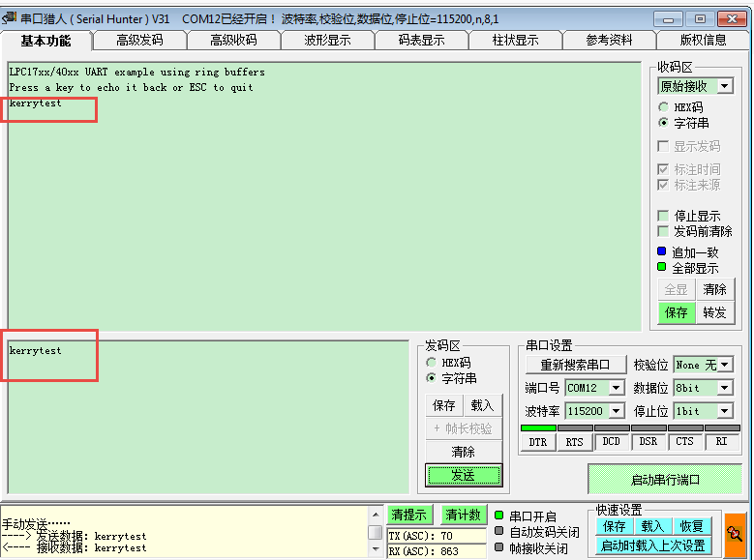754x560 pixels.
Task: Click inside the green receive text area
Action: (324, 196)
